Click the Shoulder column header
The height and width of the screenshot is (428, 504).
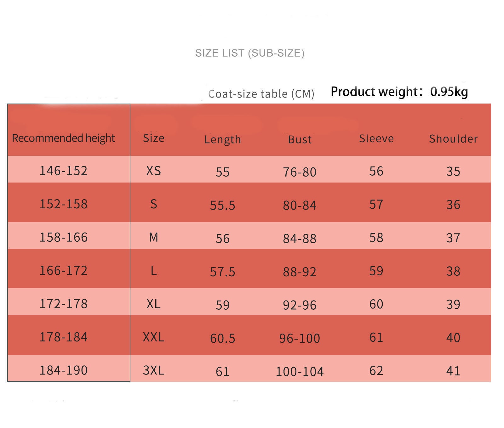pos(454,139)
